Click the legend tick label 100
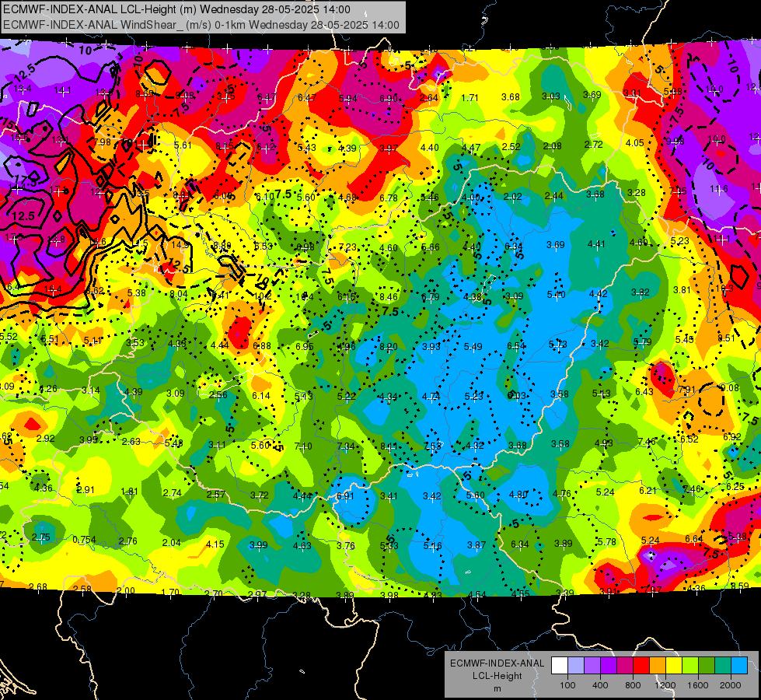 [x=567, y=685]
